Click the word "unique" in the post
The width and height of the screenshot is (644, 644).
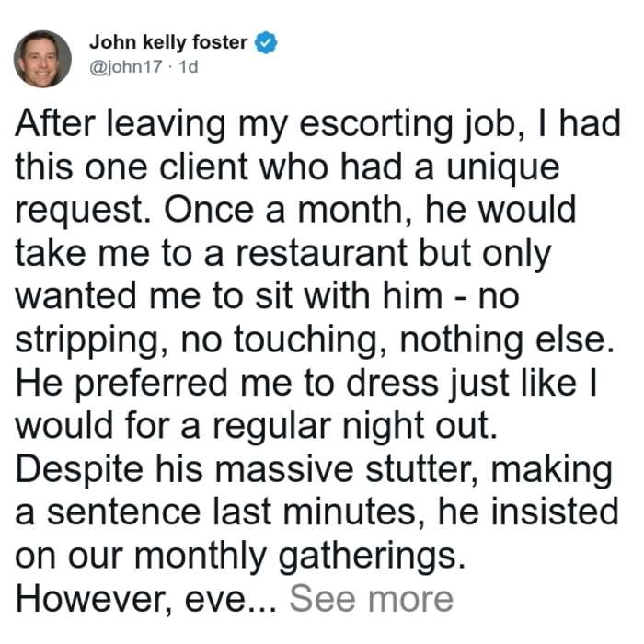click(x=503, y=168)
